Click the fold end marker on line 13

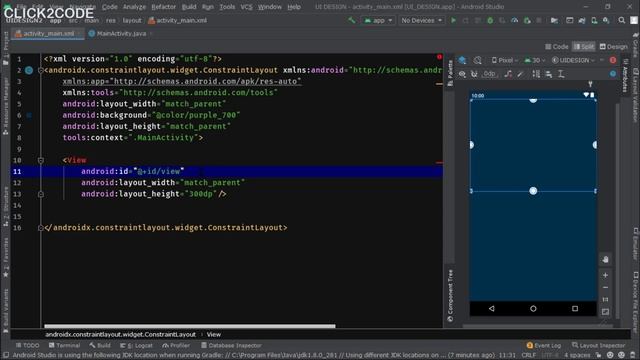[40, 194]
